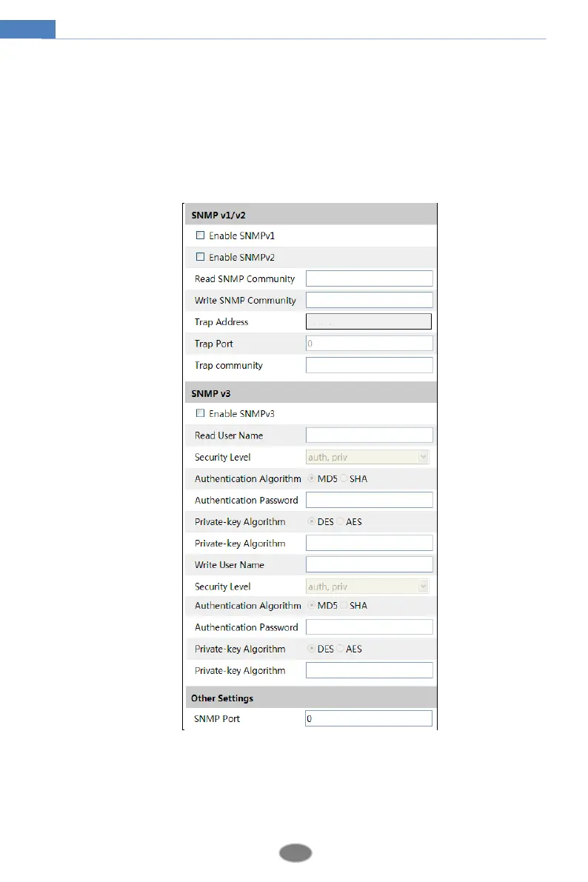Enable the SNMPv1 checkbox
This screenshot has height=882, width=588.
point(200,235)
